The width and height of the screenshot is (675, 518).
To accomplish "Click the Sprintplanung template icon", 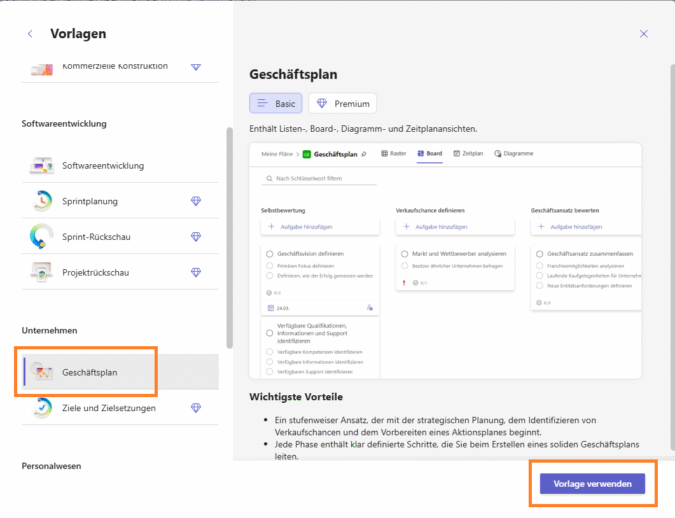I will tap(42, 201).
